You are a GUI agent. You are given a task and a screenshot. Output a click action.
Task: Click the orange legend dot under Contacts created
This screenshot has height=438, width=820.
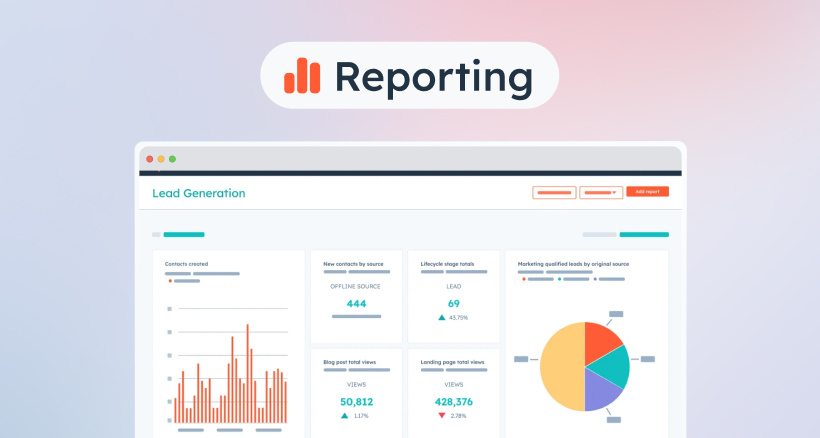click(170, 281)
